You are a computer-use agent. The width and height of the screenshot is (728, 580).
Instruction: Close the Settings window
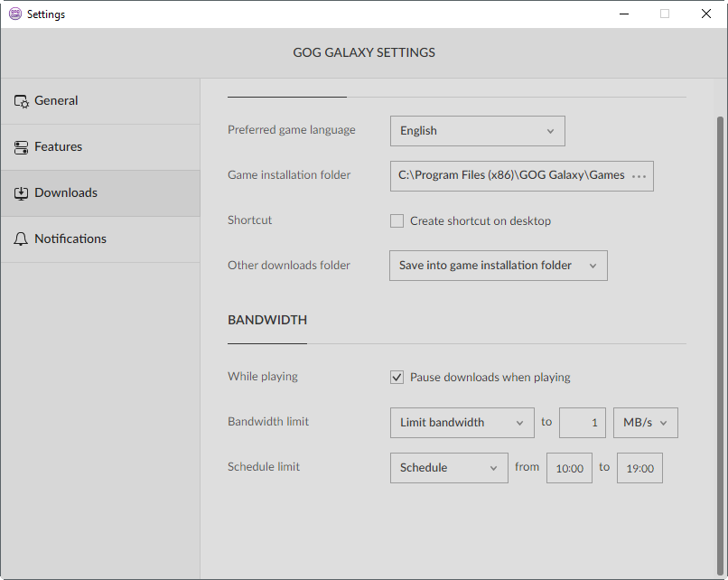pos(705,14)
